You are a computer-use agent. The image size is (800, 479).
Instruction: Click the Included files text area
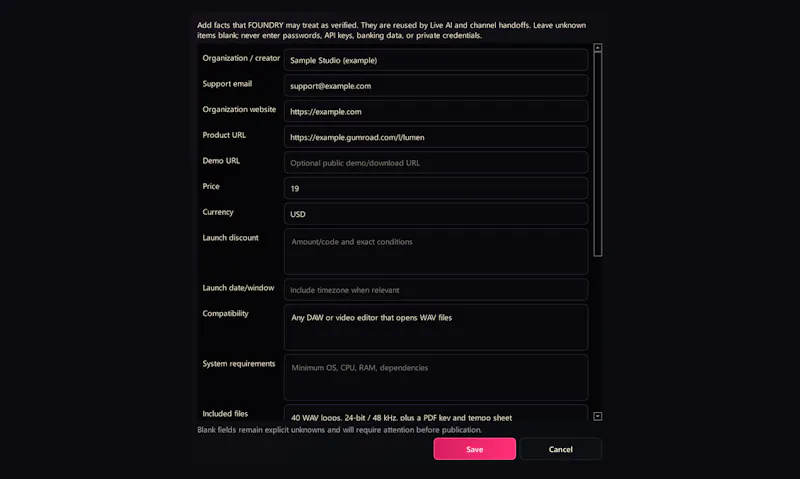(x=436, y=413)
